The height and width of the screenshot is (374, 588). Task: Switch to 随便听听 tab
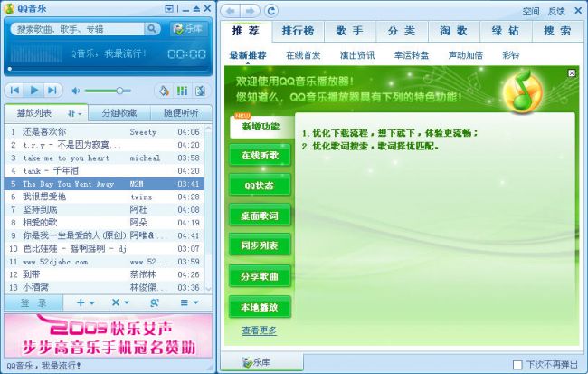pos(181,113)
